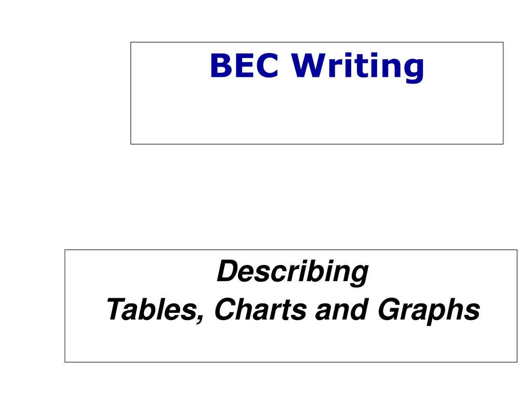Click the letter 'g' ending 'Writing'
532x399 pixels.
tap(413, 71)
